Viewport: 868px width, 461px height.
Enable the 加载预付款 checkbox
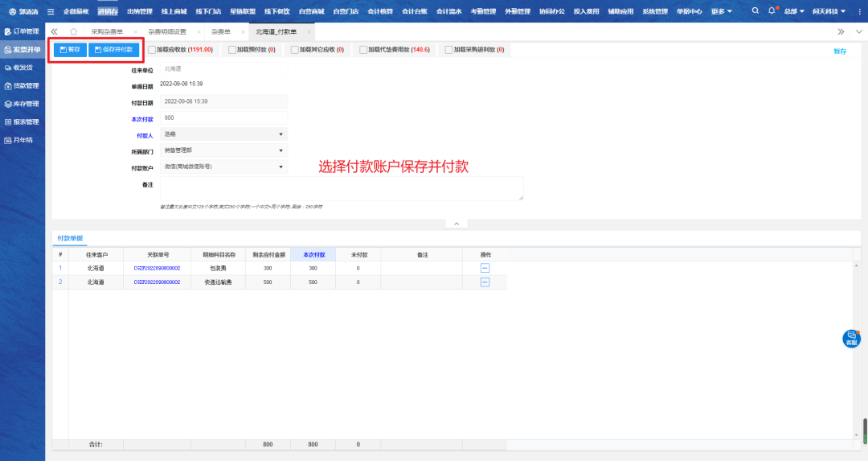[232, 50]
